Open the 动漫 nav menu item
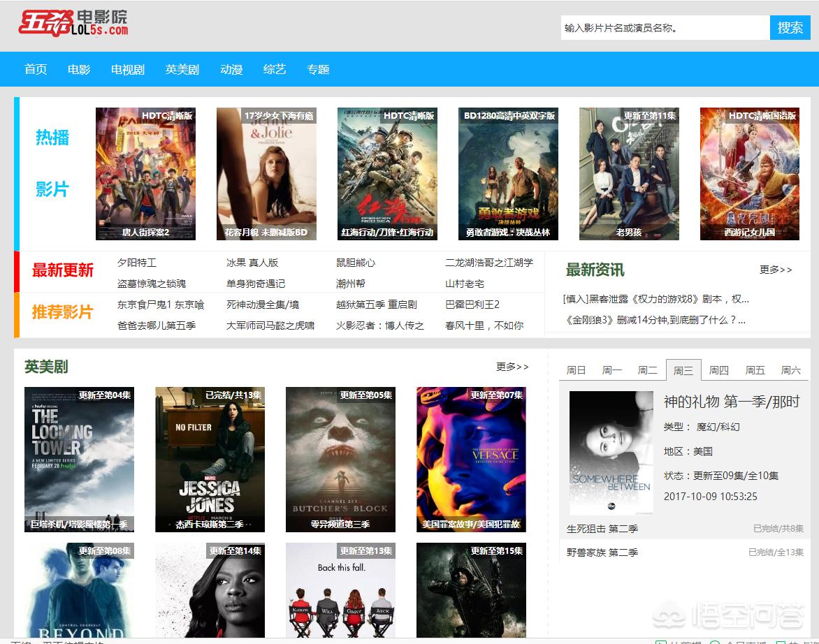This screenshot has height=644, width=819. 231,69
